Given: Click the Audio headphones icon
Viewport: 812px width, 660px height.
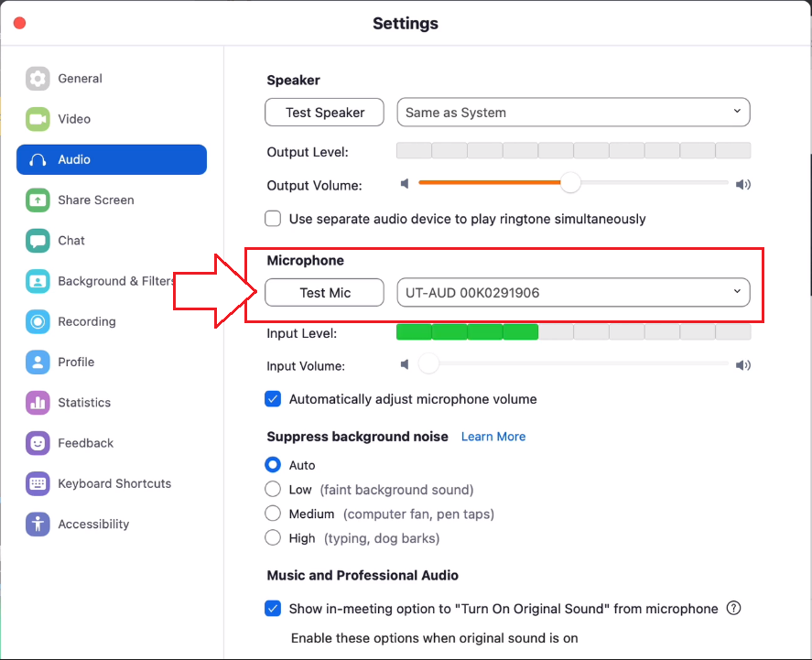Looking at the screenshot, I should pyautogui.click(x=38, y=159).
